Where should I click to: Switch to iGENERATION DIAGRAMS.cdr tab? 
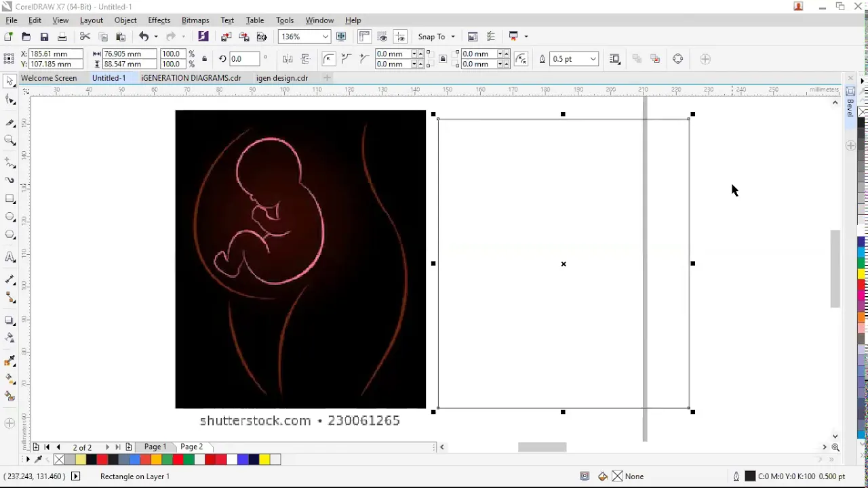click(191, 78)
